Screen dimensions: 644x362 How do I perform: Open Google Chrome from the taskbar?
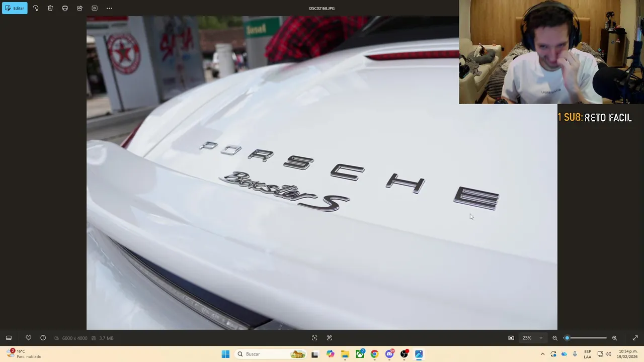(374, 354)
